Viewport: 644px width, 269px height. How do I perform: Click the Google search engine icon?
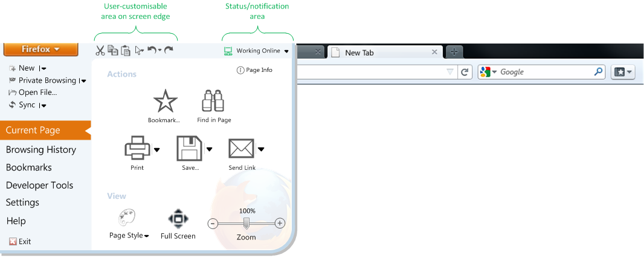pos(485,71)
